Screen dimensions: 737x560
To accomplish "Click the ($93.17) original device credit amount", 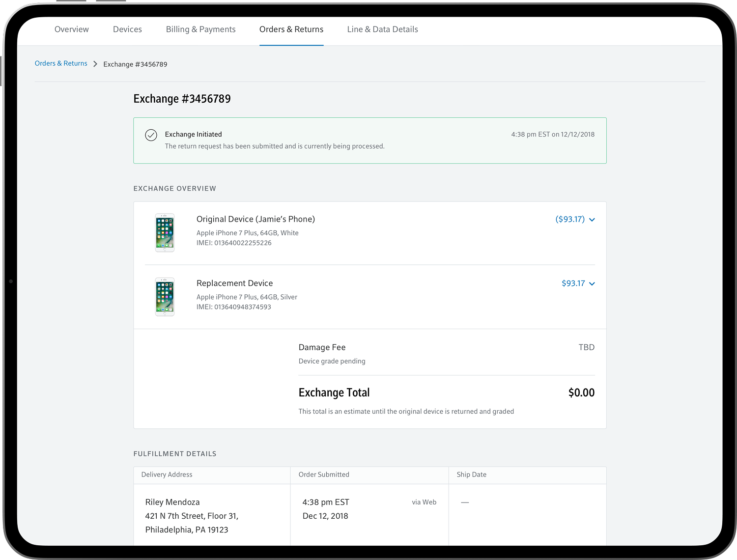I will (x=570, y=219).
